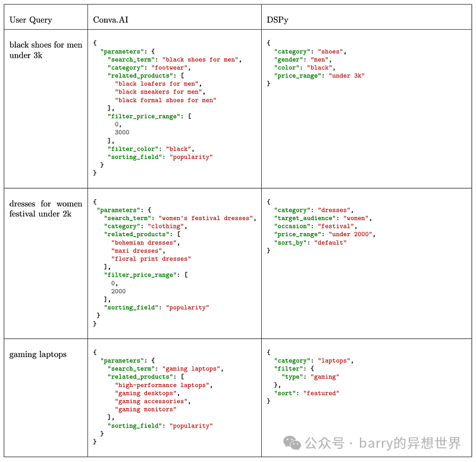Click the "filter": { line in the DSPy column
The width and height of the screenshot is (476, 462).
pyautogui.click(x=294, y=369)
